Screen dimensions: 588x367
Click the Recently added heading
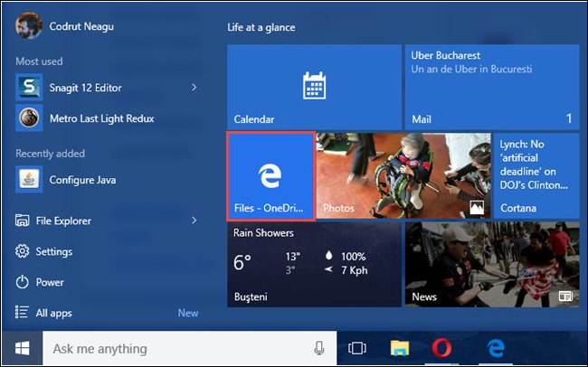51,154
